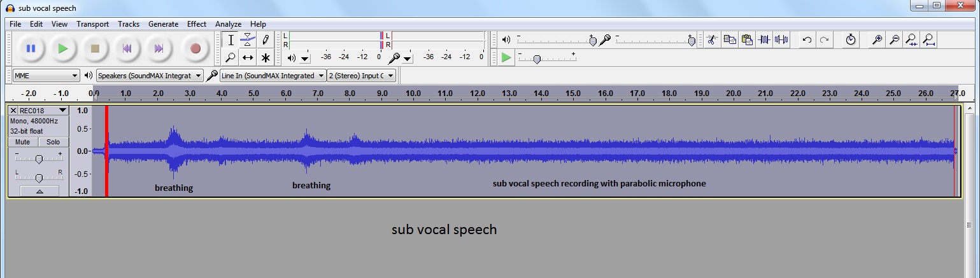Viewport: 980px width, 278px height.
Task: Click the Silence audio icon
Action: tap(781, 39)
